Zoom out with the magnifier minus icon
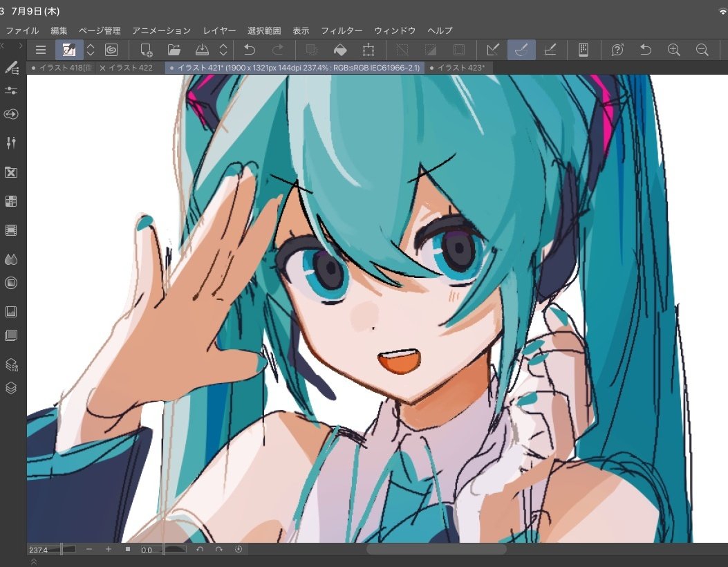This screenshot has width=728, height=567. tap(702, 50)
